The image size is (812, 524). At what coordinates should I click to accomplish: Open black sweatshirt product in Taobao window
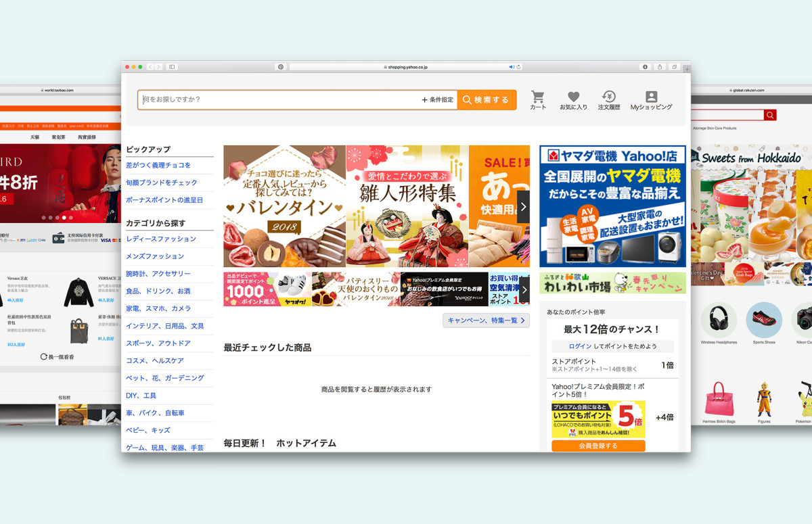pos(78,291)
